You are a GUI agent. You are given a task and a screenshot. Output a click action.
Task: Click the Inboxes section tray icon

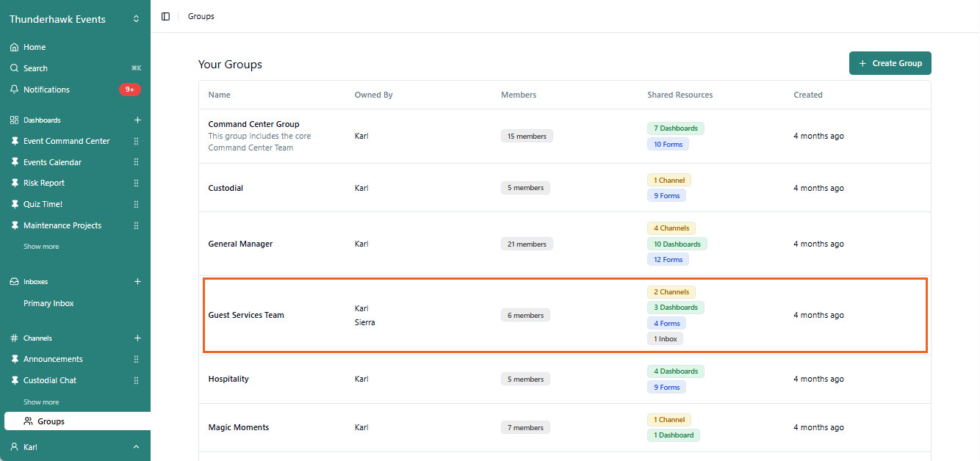(x=14, y=281)
